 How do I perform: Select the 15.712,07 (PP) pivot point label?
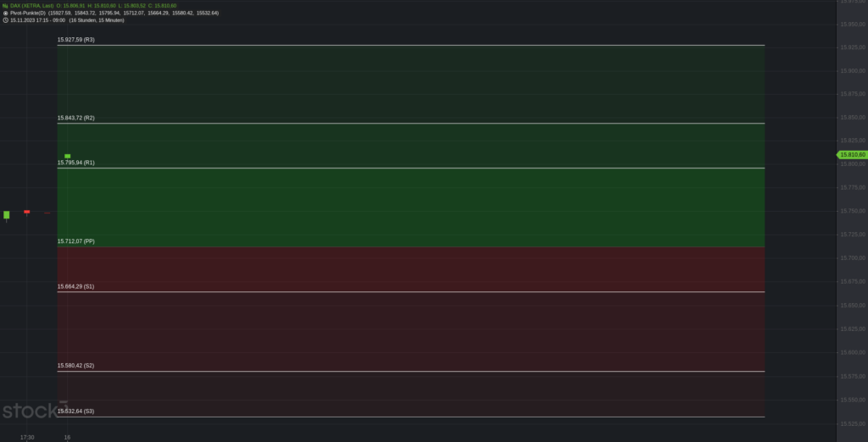point(75,241)
